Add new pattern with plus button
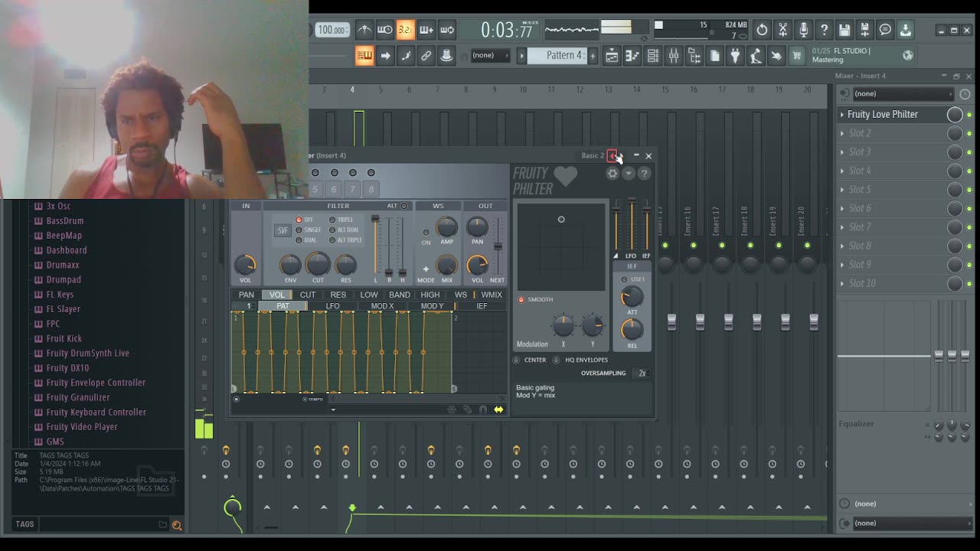Image resolution: width=980 pixels, height=551 pixels. pyautogui.click(x=592, y=55)
